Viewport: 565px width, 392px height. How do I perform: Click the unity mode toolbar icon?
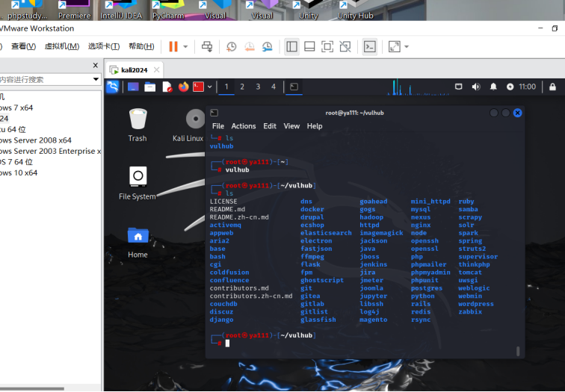[345, 46]
